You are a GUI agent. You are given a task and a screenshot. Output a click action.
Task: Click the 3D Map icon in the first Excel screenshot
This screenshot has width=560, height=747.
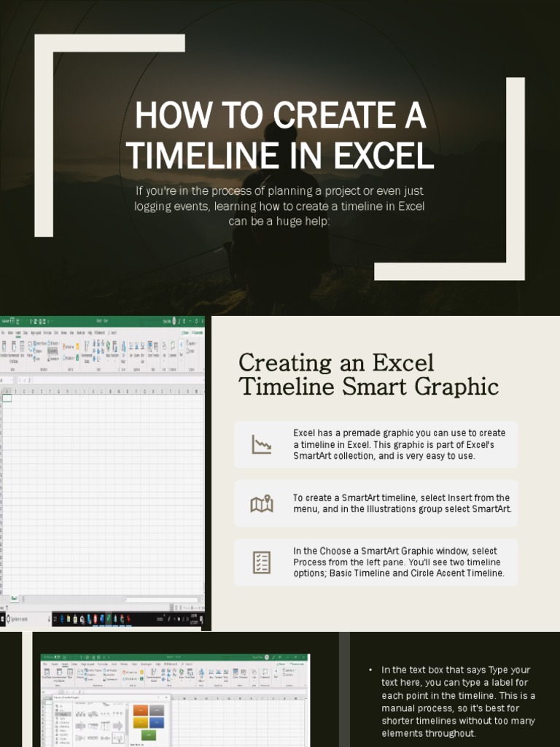124,352
